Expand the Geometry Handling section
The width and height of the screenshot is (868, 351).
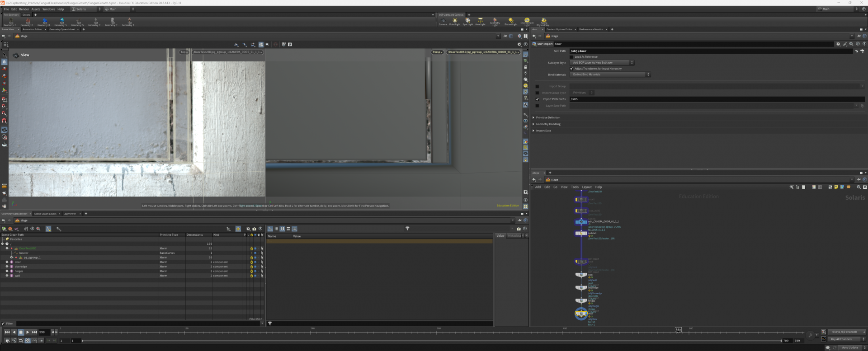point(548,124)
